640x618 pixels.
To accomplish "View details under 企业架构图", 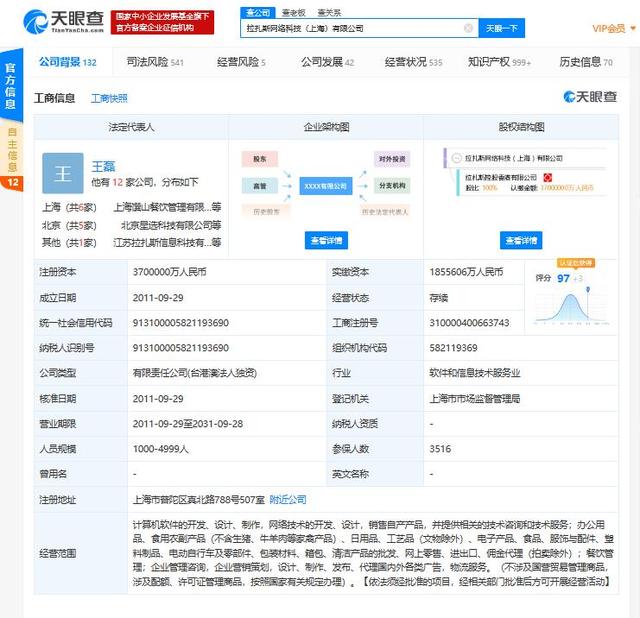I will point(326,240).
